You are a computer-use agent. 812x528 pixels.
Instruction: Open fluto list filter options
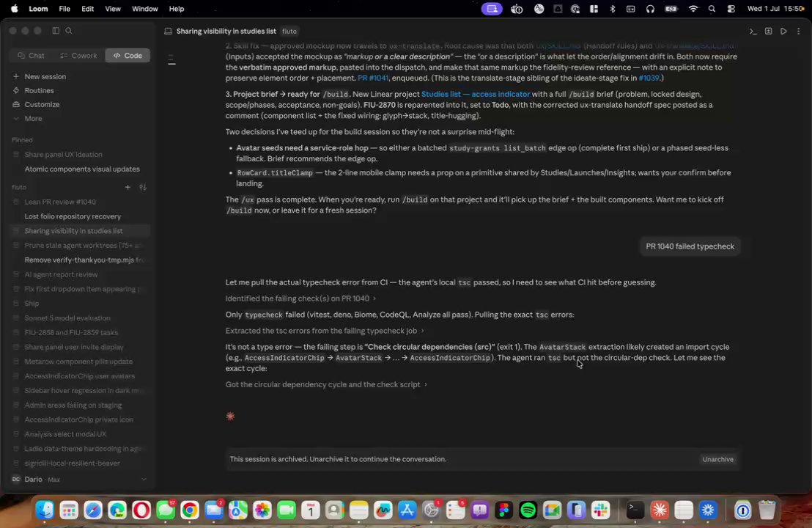tap(143, 187)
